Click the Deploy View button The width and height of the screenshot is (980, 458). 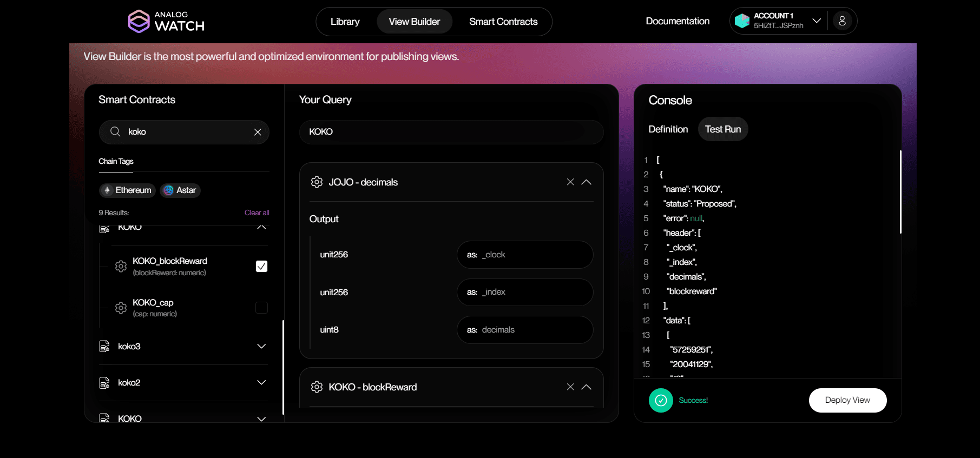tap(847, 400)
